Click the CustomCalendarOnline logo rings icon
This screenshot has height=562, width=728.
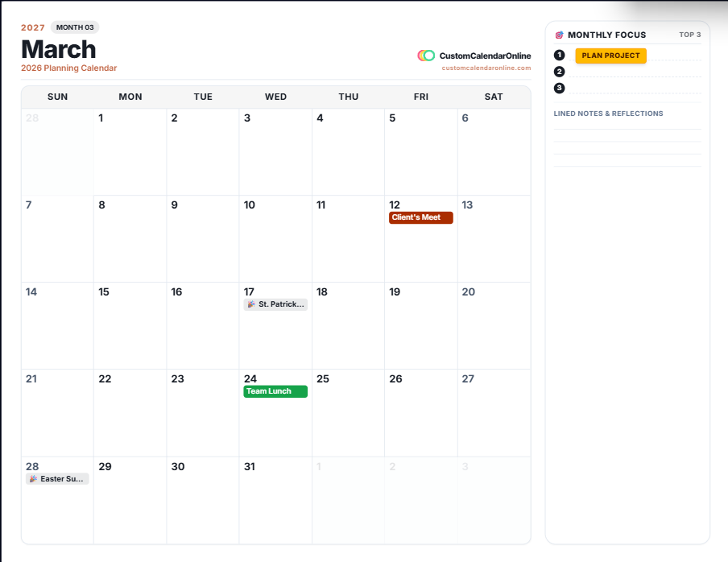[x=426, y=56]
